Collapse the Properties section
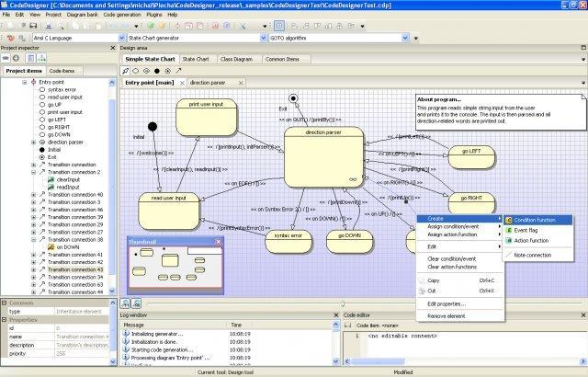The height and width of the screenshot is (377, 588). pyautogui.click(x=4, y=320)
